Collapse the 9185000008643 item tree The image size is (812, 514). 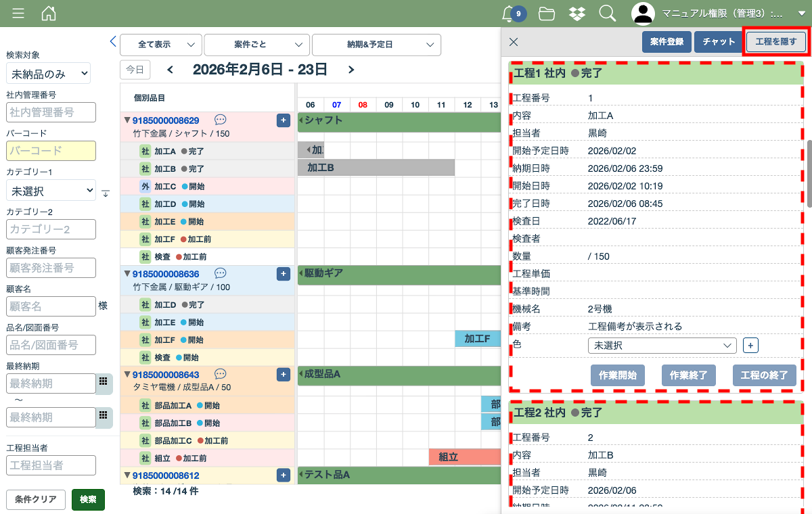127,374
